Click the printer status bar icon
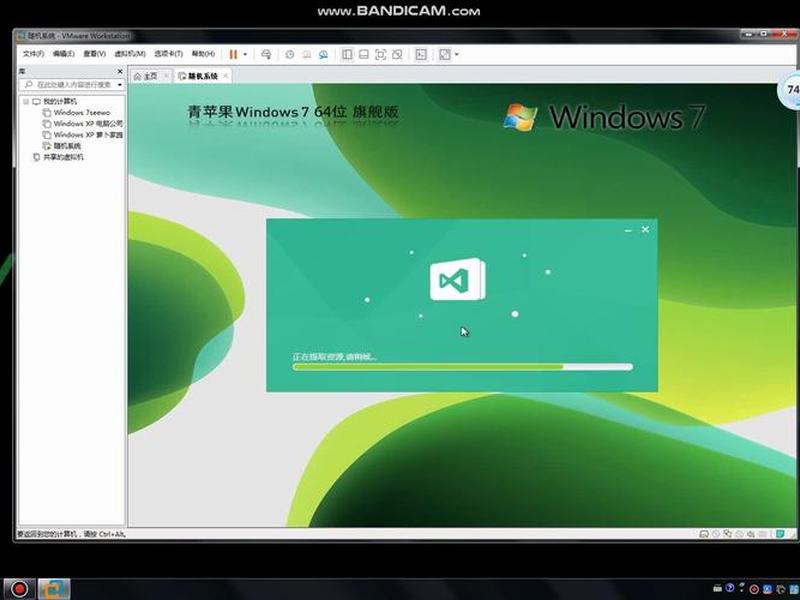The width and height of the screenshot is (800, 600). coord(739,534)
